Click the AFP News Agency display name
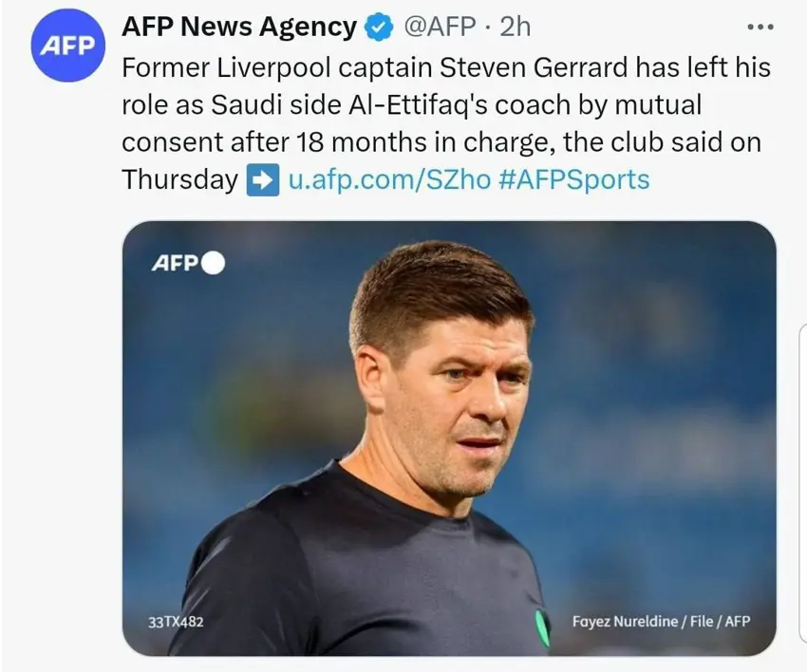 point(239,28)
